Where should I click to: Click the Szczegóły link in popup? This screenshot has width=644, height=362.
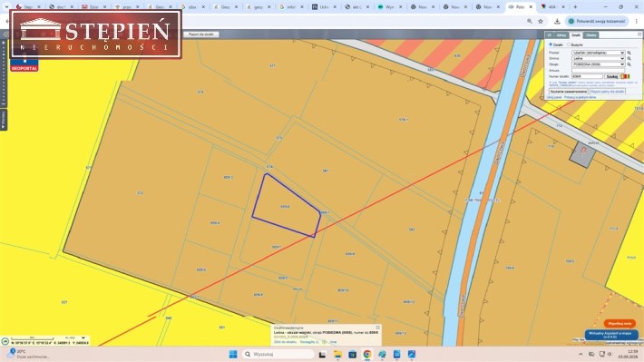[x=309, y=342]
